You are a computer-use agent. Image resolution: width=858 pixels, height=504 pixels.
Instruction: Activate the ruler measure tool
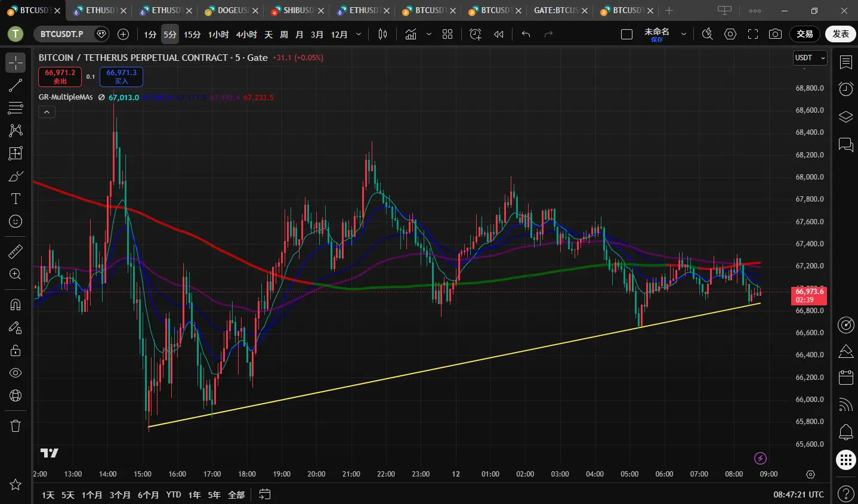(x=16, y=251)
